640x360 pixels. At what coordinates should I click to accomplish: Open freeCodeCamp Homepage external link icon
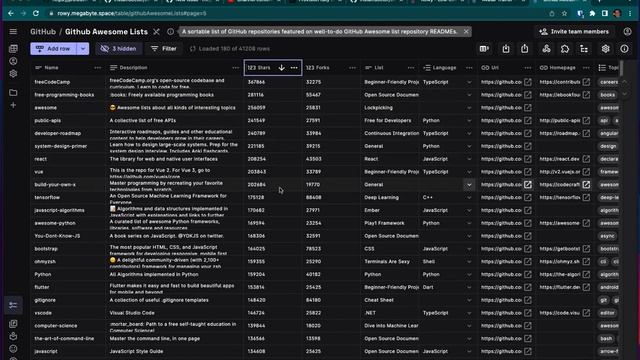pos(586,82)
